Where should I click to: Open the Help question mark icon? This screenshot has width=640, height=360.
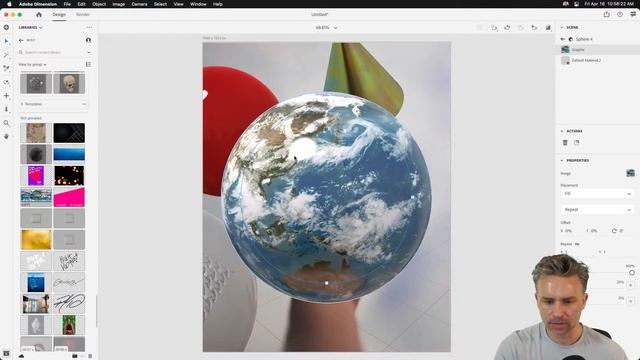click(620, 14)
